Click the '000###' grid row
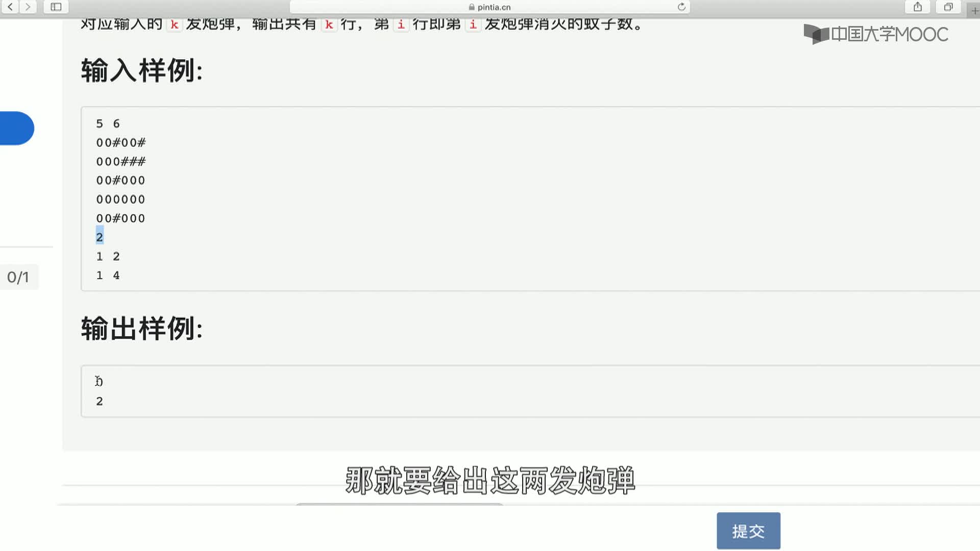 coord(121,161)
